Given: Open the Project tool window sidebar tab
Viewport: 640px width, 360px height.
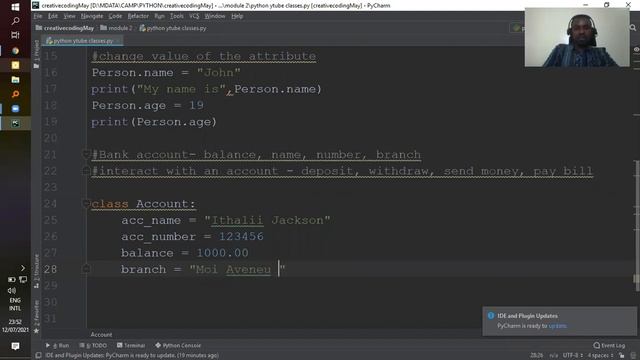Looking at the screenshot, I should (36, 53).
